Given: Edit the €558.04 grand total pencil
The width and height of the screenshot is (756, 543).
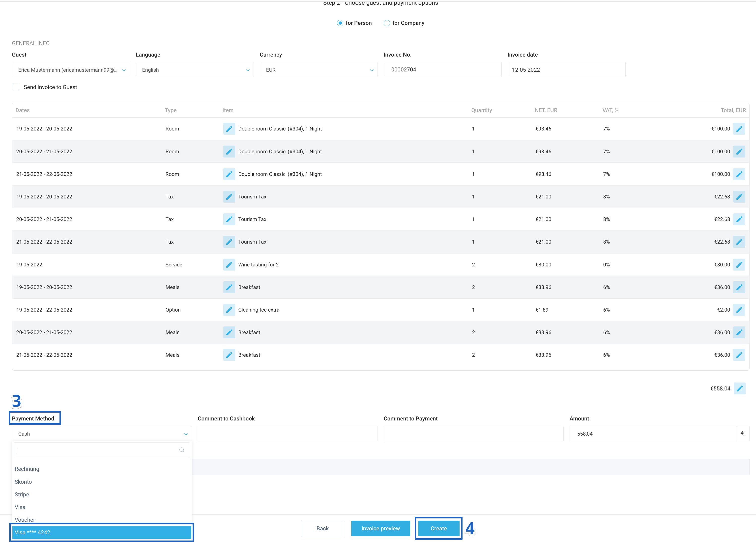Looking at the screenshot, I should tap(739, 388).
